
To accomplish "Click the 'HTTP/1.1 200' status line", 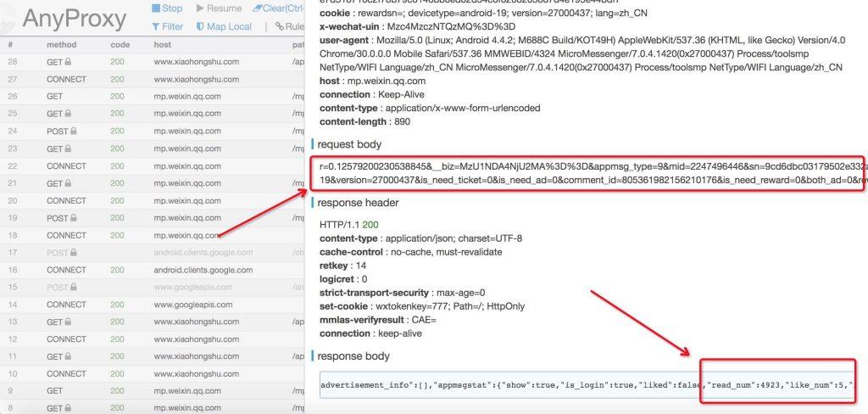I will pyautogui.click(x=348, y=225).
